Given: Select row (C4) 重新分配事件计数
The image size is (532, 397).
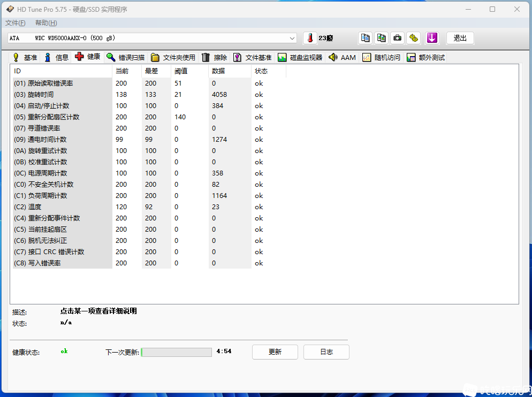Looking at the screenshot, I should 149,218.
